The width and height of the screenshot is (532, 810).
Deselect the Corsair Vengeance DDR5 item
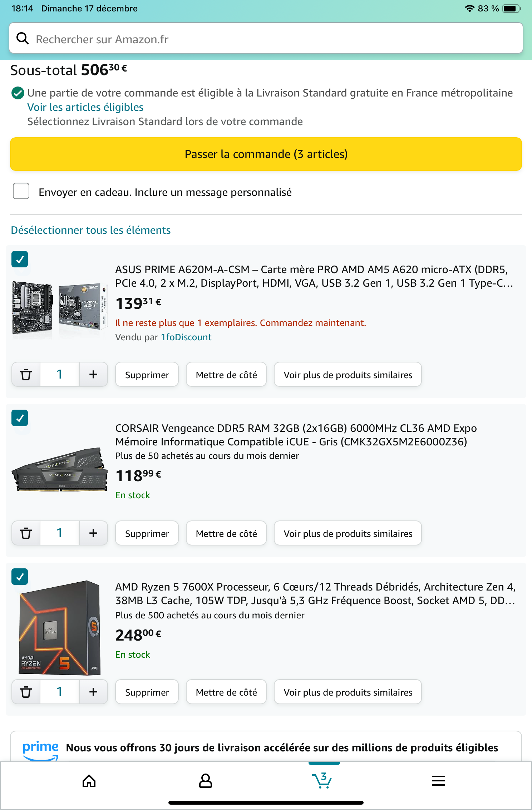pos(20,418)
